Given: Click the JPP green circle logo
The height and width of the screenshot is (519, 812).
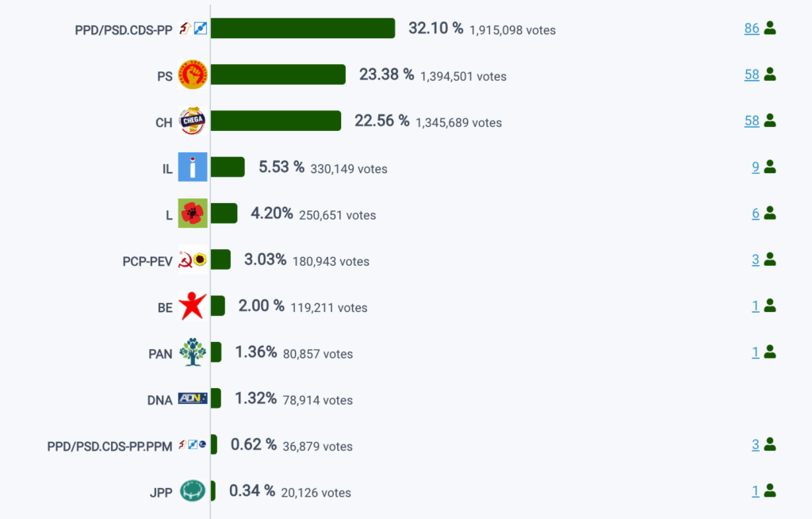Looking at the screenshot, I should click(x=193, y=490).
